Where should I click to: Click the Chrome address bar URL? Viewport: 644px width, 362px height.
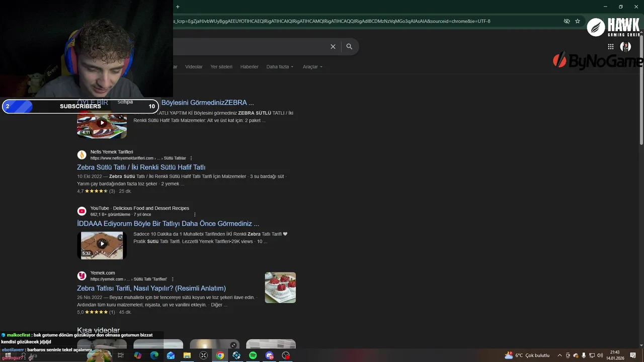tap(332, 21)
